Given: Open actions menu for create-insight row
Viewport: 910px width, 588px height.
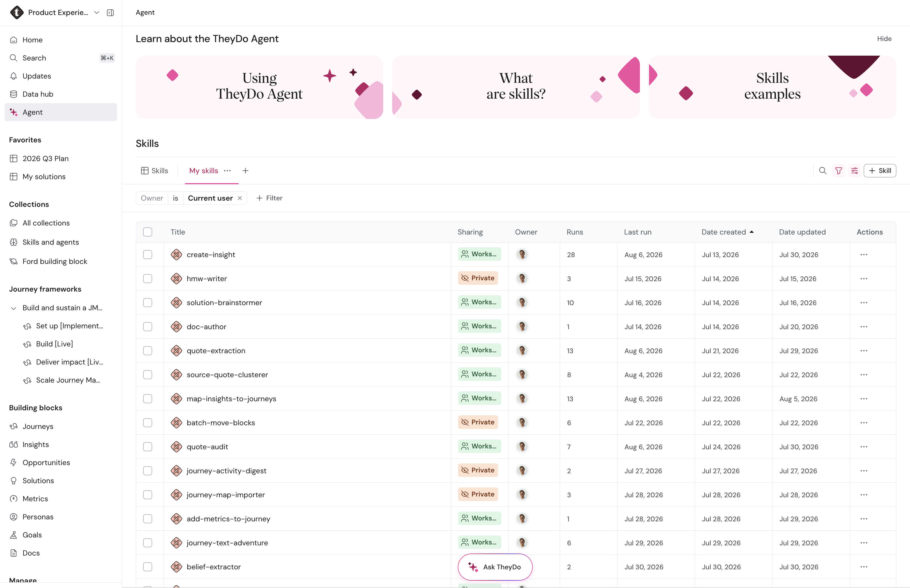Looking at the screenshot, I should pos(864,255).
